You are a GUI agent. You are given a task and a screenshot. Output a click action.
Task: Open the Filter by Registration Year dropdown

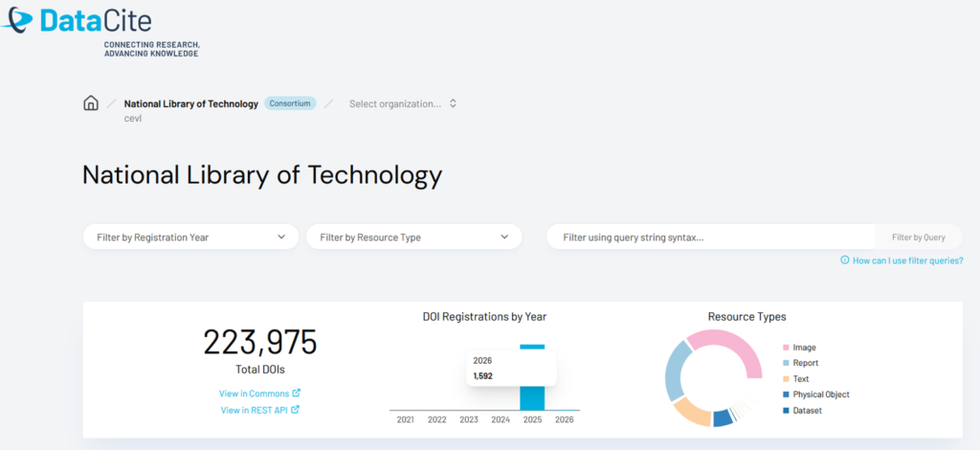pyautogui.click(x=190, y=236)
